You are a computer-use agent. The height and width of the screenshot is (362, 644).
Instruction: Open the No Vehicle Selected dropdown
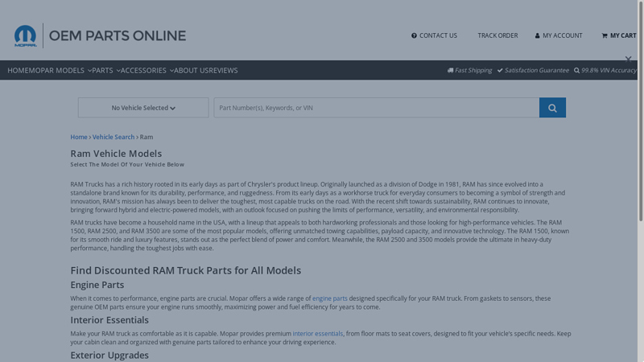pyautogui.click(x=143, y=108)
